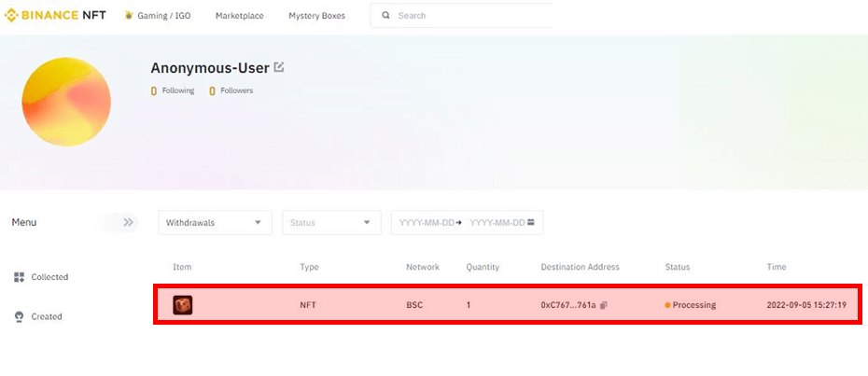Image resolution: width=868 pixels, height=376 pixels.
Task: Open the Withdrawals dropdown
Action: (x=214, y=223)
